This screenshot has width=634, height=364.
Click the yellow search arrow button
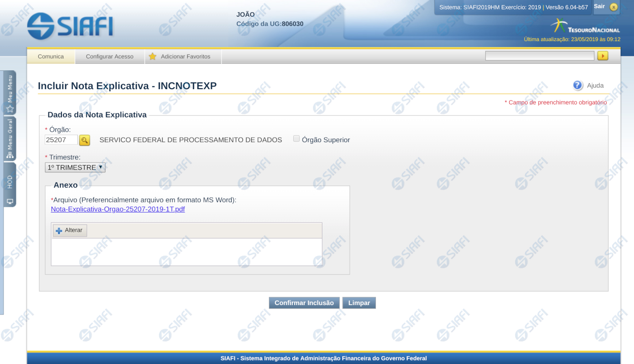[x=602, y=56]
